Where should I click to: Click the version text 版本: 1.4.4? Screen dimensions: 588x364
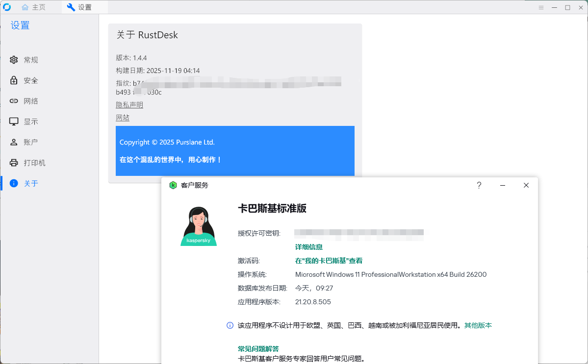[x=131, y=58]
